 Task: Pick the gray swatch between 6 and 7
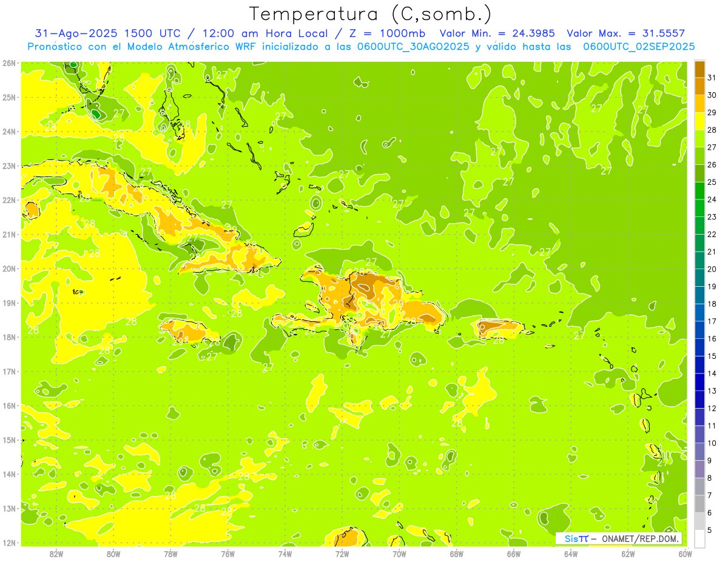click(x=699, y=504)
